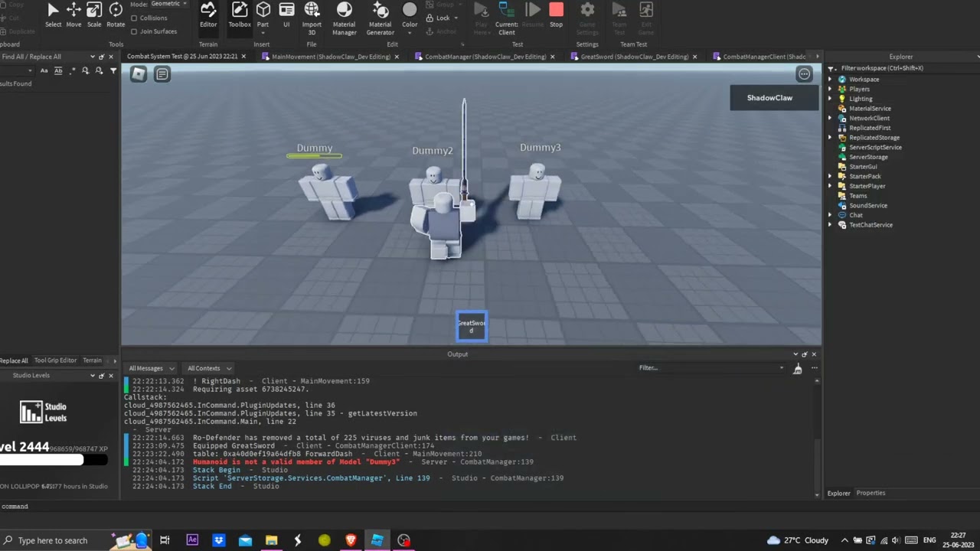Toggle Regular Expression search option
The image size is (980, 551).
coord(73,70)
